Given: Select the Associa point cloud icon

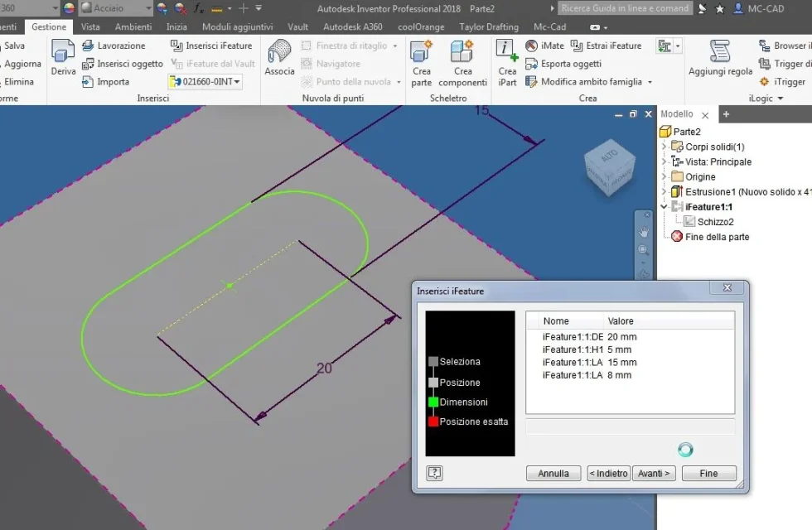Looking at the screenshot, I should click(x=280, y=52).
